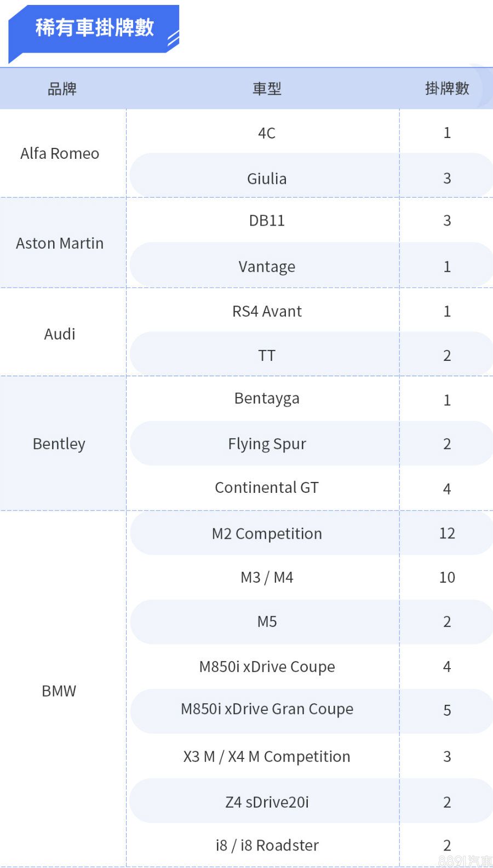Select the DB11 model name
This screenshot has height=868, width=493.
pos(267,221)
